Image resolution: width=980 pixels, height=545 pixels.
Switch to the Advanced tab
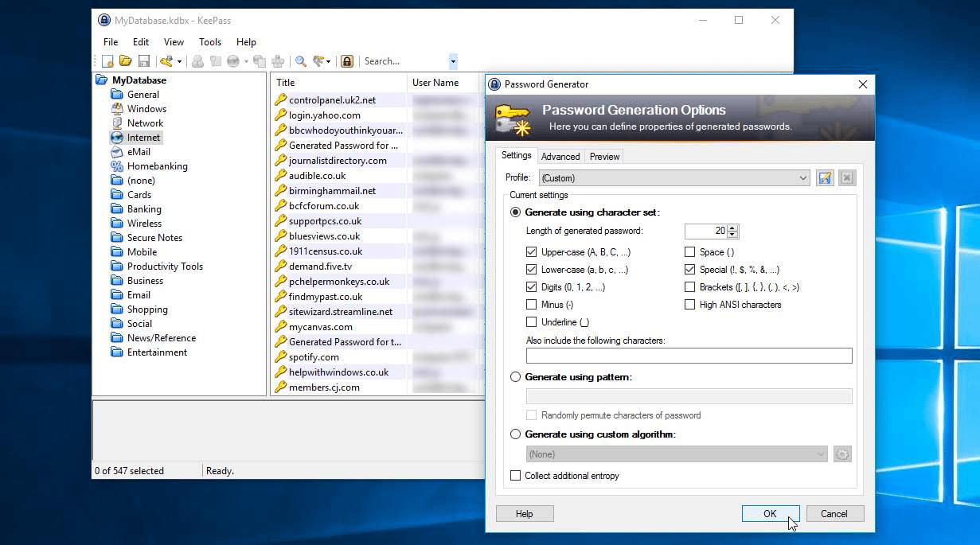pos(560,157)
